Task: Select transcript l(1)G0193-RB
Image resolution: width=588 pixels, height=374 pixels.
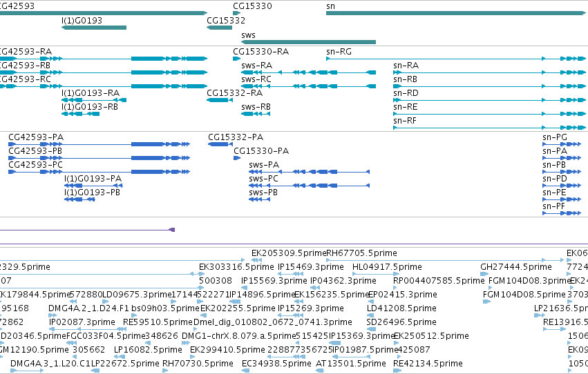Action: pyautogui.click(x=90, y=107)
